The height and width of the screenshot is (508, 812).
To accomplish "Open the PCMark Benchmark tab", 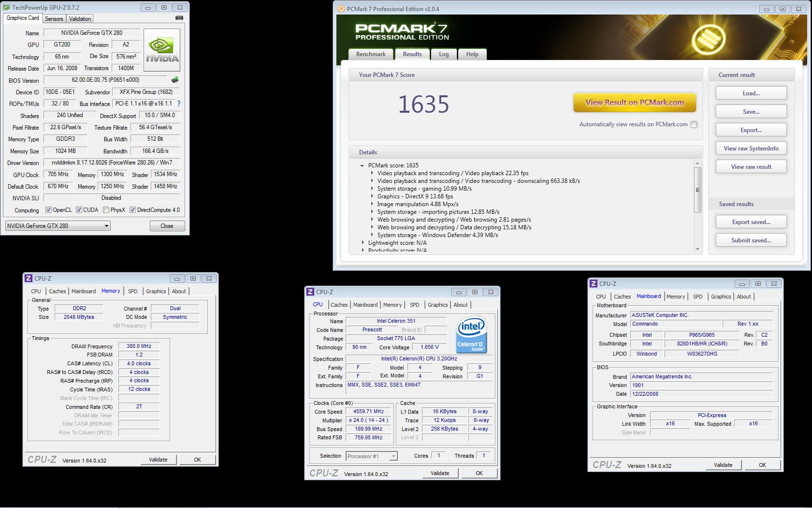I will pyautogui.click(x=371, y=54).
